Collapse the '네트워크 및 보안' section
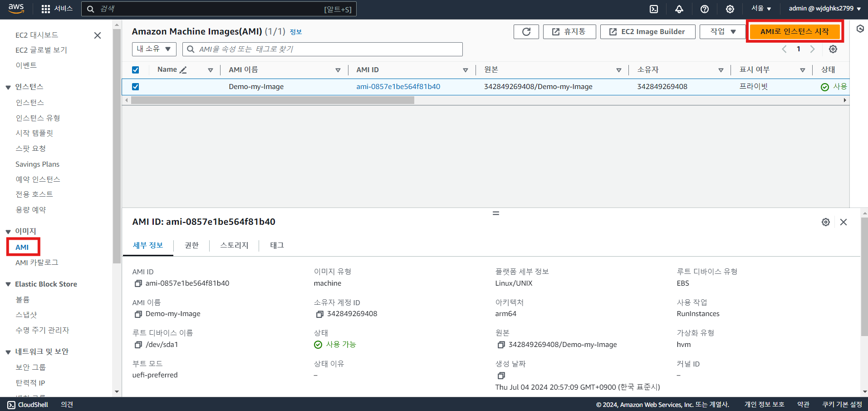This screenshot has height=411, width=868. click(8, 352)
